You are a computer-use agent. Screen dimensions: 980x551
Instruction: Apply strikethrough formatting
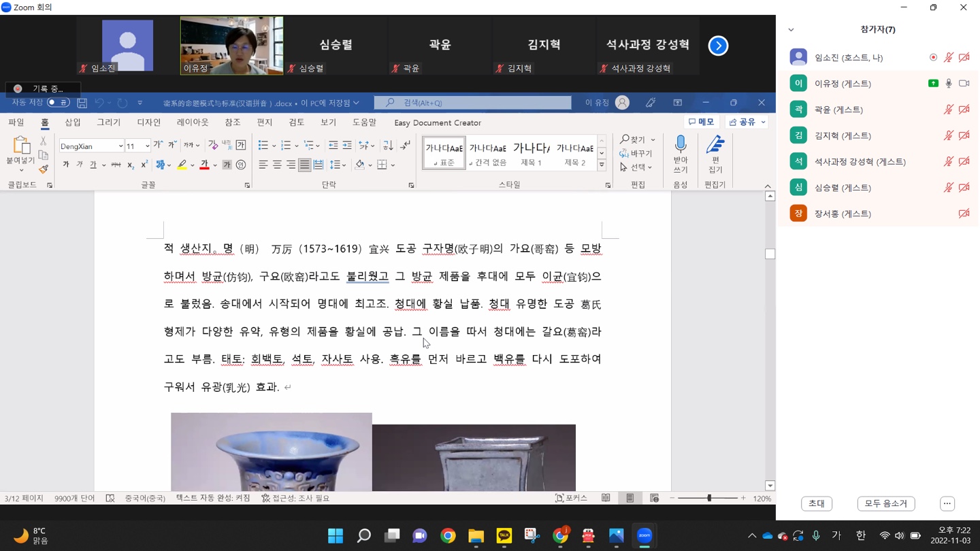pos(116,165)
